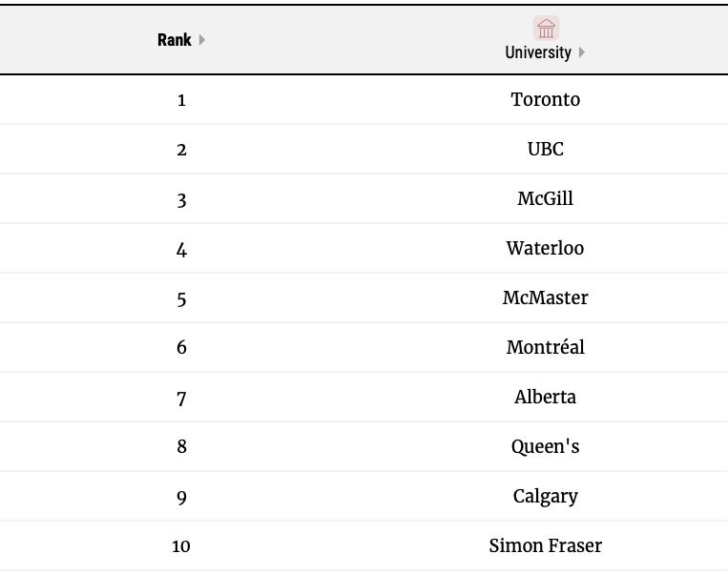Choose McGill in the university list

point(545,198)
